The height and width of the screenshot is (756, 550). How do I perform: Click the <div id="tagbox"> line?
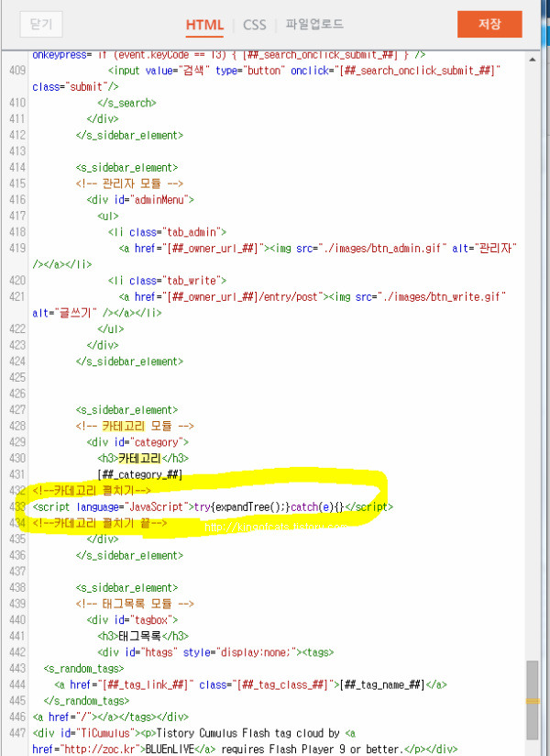click(132, 620)
